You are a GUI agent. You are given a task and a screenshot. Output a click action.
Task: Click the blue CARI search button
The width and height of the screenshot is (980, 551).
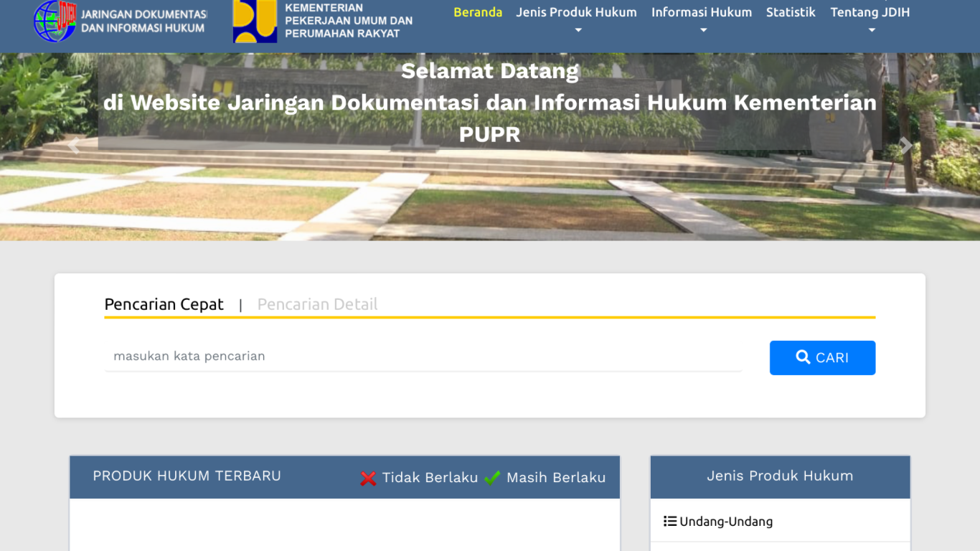(x=822, y=357)
